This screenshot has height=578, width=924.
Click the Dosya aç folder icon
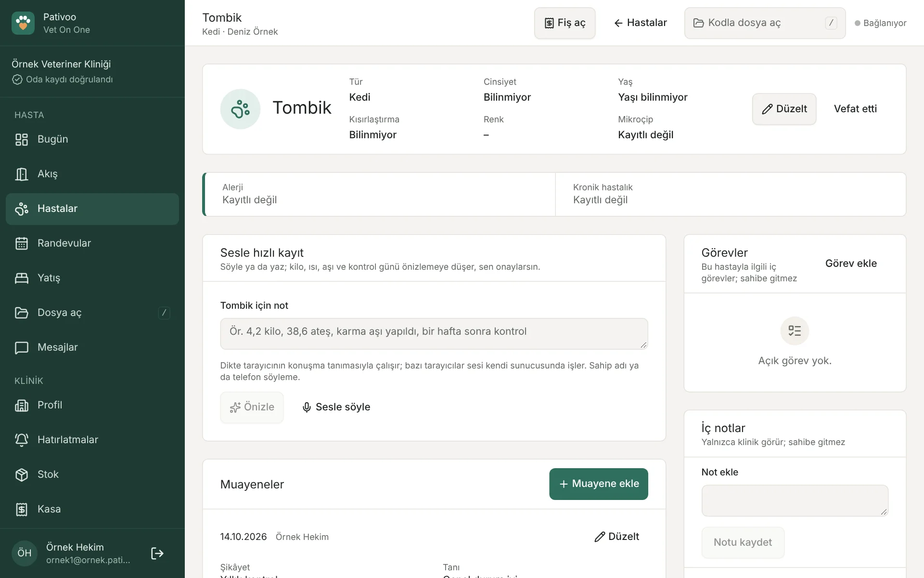[22, 313]
